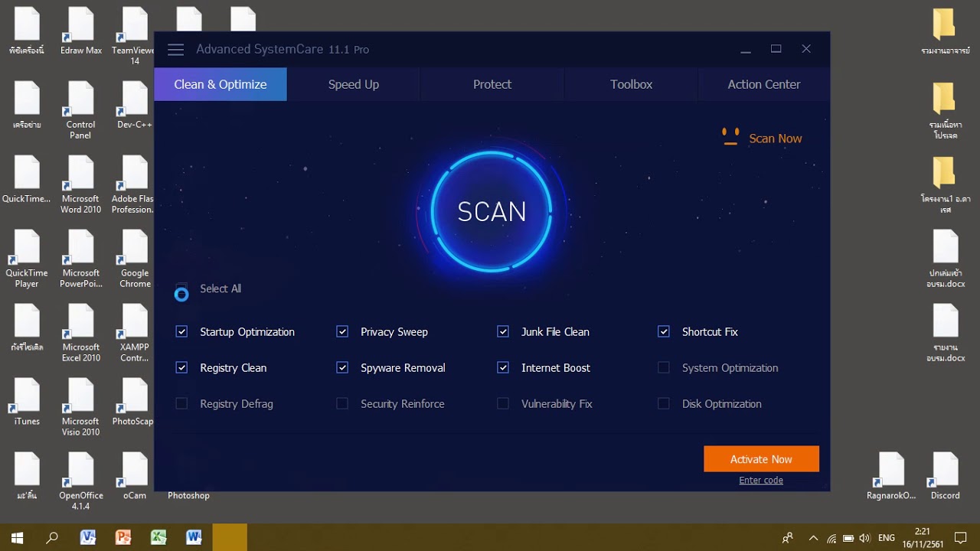Open Visio from the taskbar
Screen dimensions: 980x551
(x=87, y=537)
